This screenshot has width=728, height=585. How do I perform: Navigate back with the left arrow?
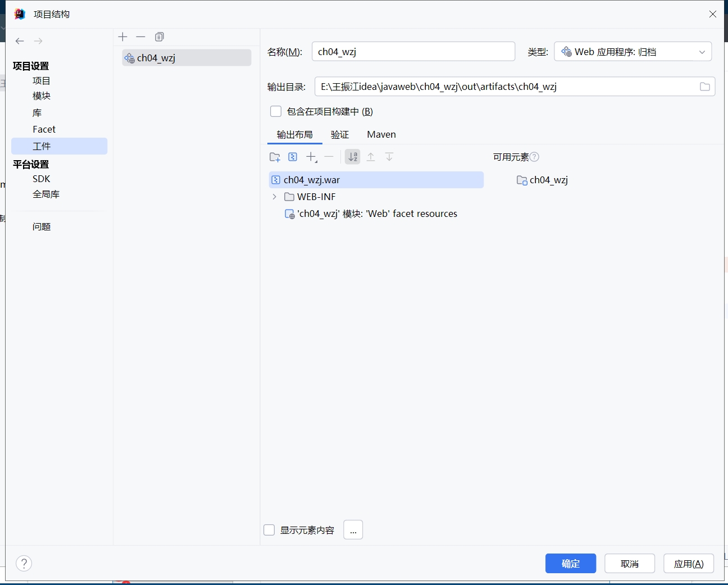(x=20, y=41)
